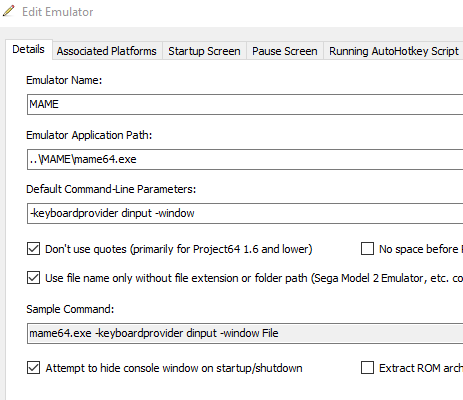
Task: Click the Default Command-Line Parameters label
Action: [x=111, y=189]
